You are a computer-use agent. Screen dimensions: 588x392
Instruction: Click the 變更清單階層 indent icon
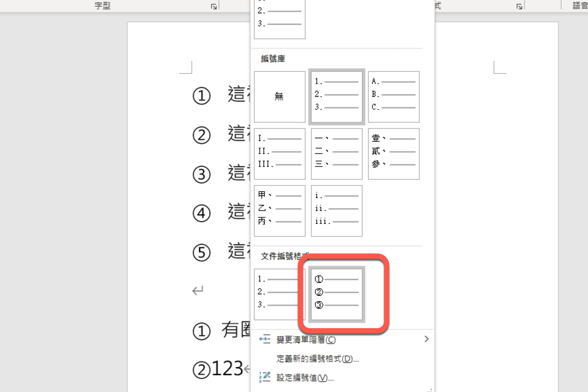click(x=265, y=339)
